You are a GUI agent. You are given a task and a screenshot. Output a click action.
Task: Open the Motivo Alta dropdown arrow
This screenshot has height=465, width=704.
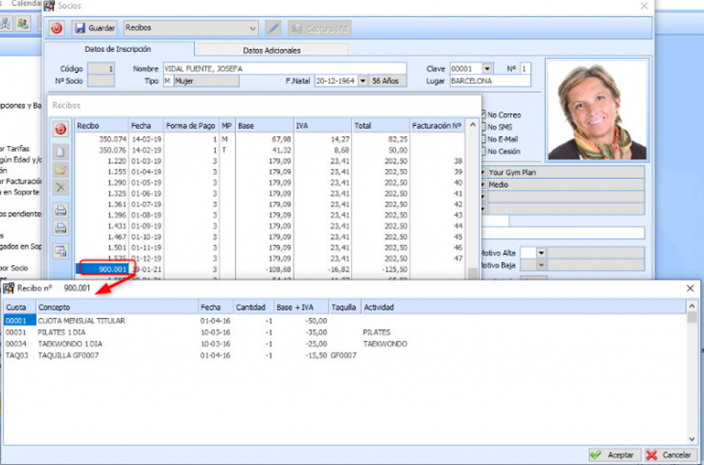point(541,253)
